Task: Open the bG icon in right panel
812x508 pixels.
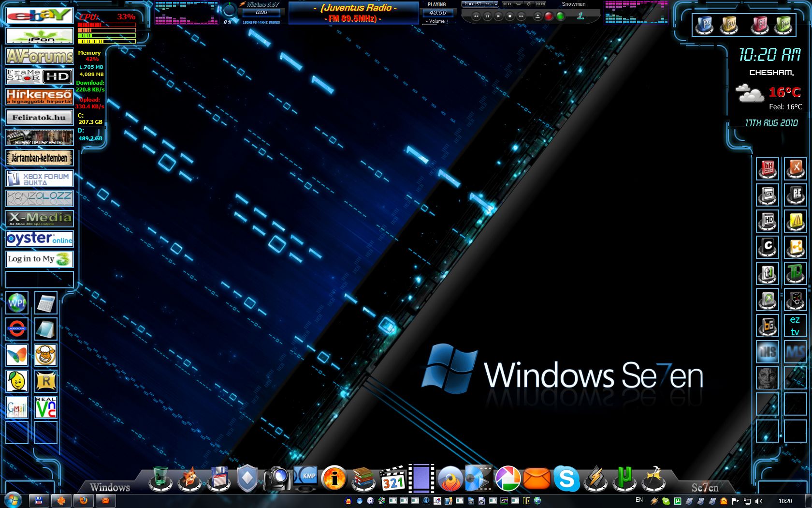Action: coord(768,326)
